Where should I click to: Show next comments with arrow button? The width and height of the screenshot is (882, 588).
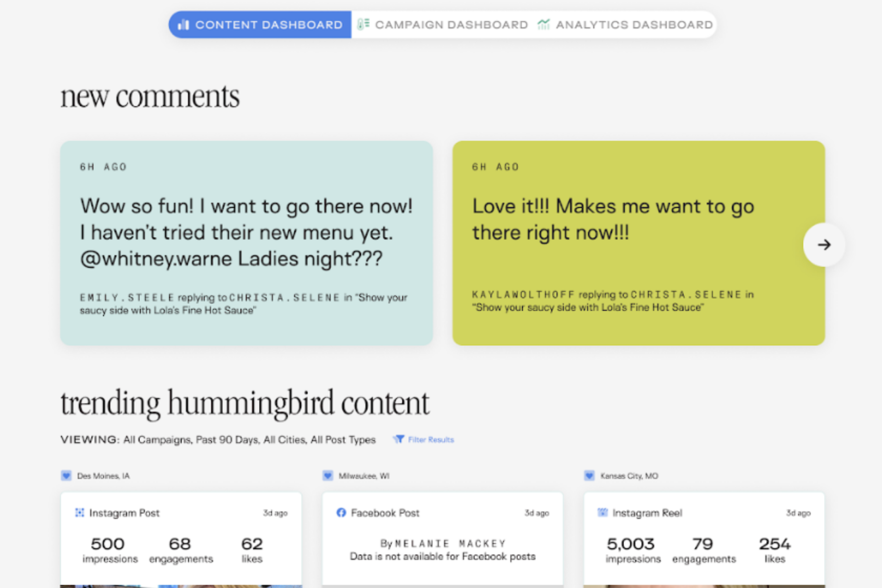pos(824,245)
